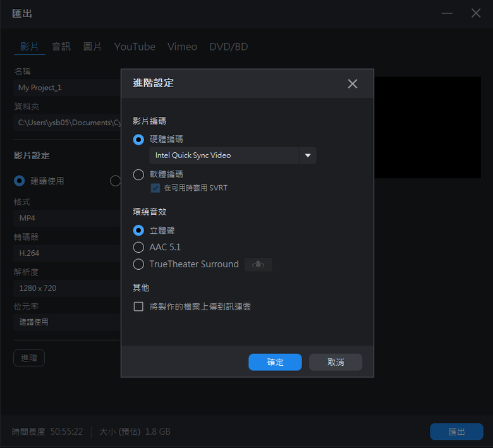493x448 pixels.
Task: Switch to the Vimeo tab
Action: (182, 47)
